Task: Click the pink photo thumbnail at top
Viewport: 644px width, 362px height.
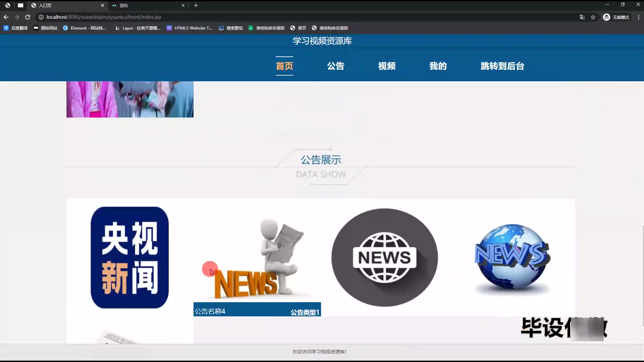Action: [130, 99]
